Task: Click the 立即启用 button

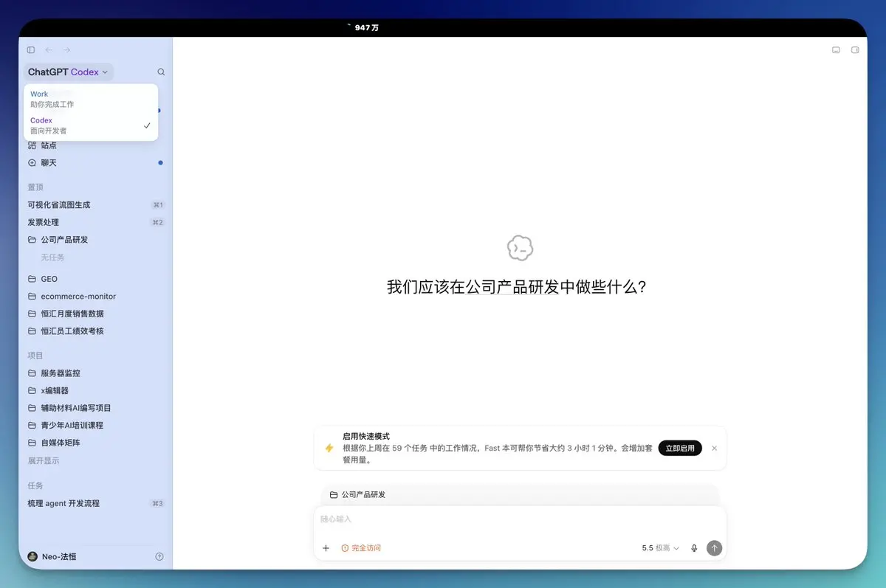Action: click(680, 449)
